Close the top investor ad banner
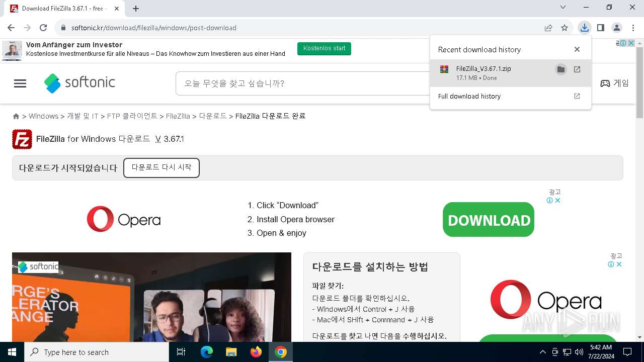 (x=630, y=43)
